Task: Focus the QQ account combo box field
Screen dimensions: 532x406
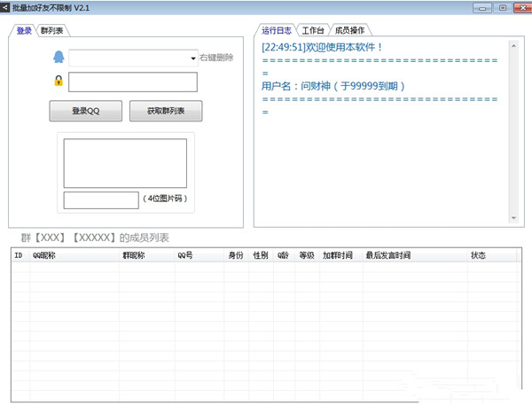Action: (133, 58)
